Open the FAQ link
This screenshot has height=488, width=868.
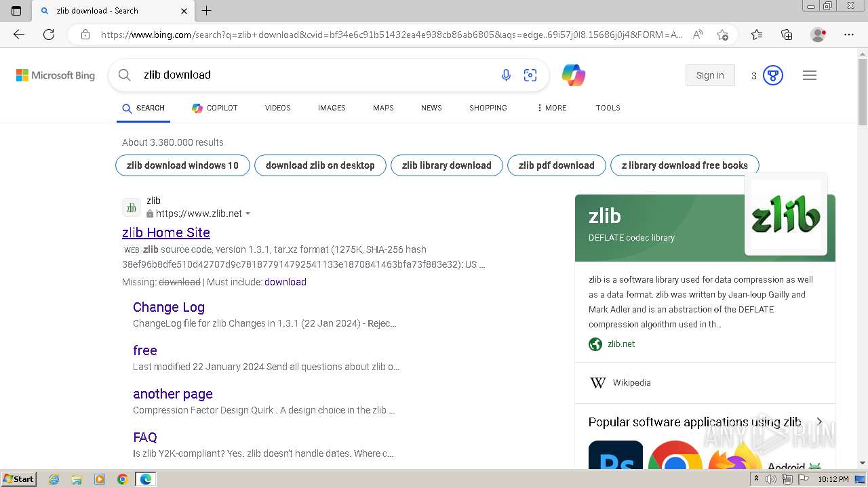[145, 437]
